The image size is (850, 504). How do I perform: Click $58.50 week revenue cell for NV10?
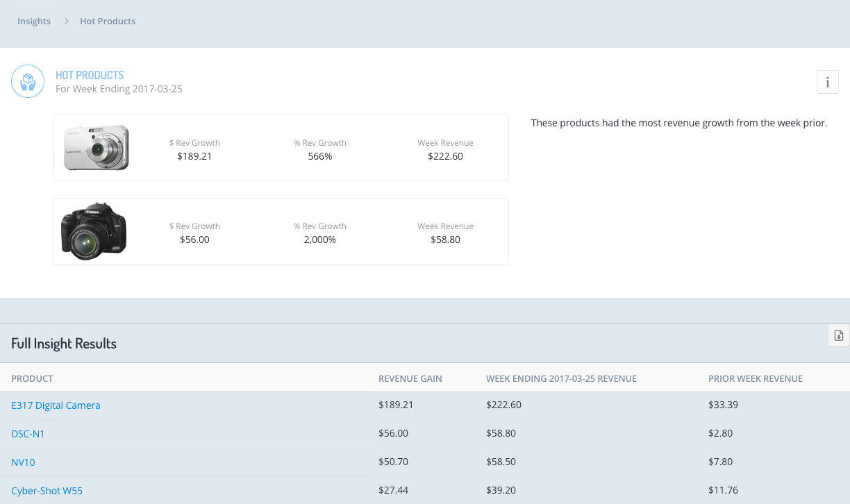point(501,462)
